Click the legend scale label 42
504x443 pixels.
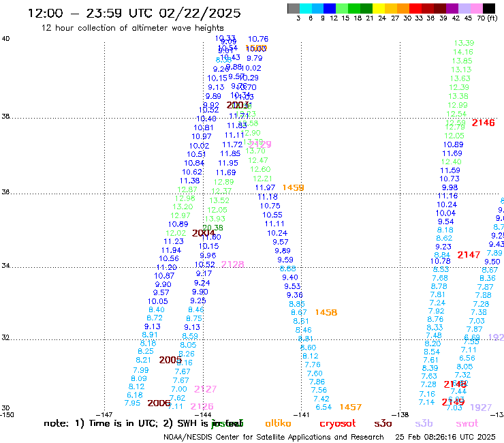click(456, 18)
